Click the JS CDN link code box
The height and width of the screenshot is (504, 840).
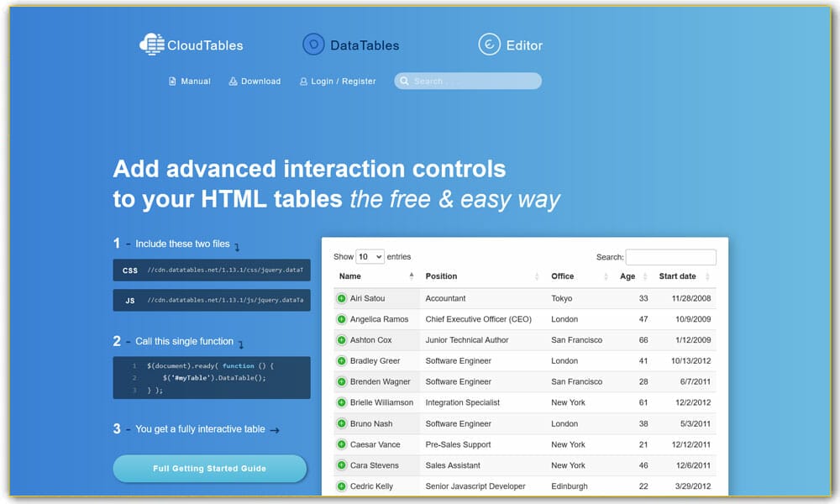click(212, 300)
